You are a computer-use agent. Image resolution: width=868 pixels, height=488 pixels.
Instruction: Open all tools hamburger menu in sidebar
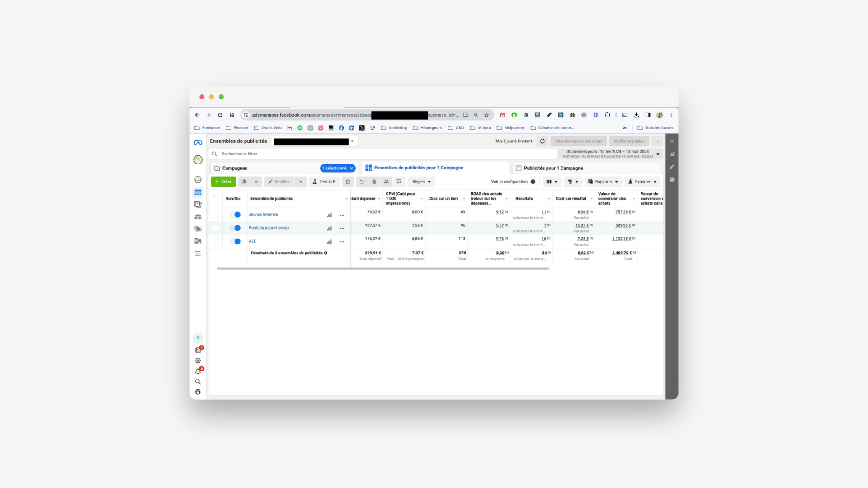(198, 253)
